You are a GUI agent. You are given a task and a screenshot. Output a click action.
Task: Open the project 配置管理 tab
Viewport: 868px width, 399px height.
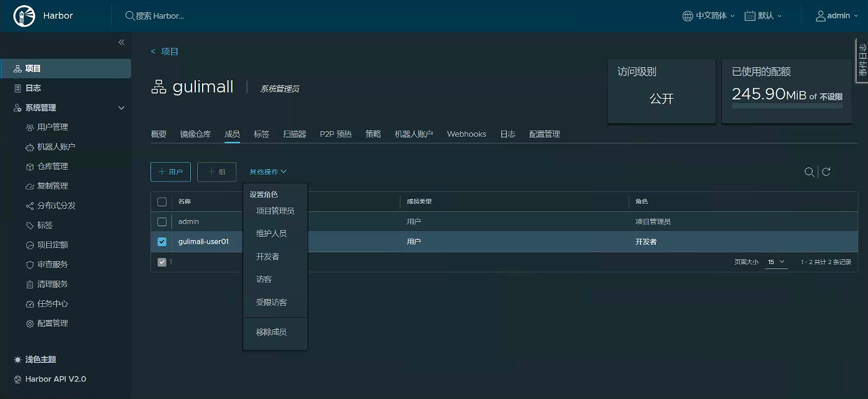click(x=545, y=134)
